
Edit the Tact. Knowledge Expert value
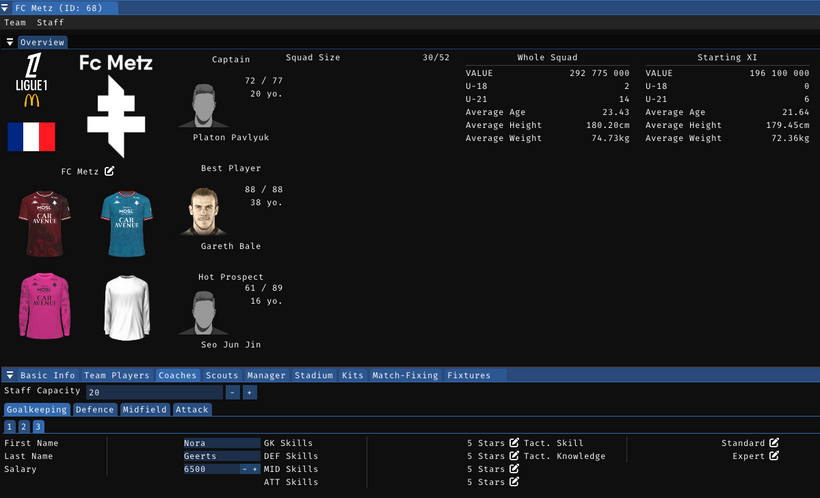pyautogui.click(x=774, y=456)
